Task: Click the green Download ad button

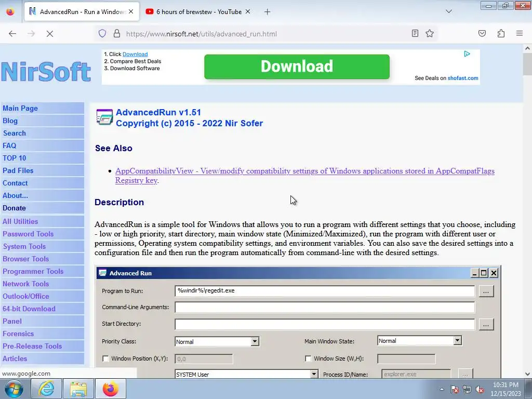Action: coord(297,66)
